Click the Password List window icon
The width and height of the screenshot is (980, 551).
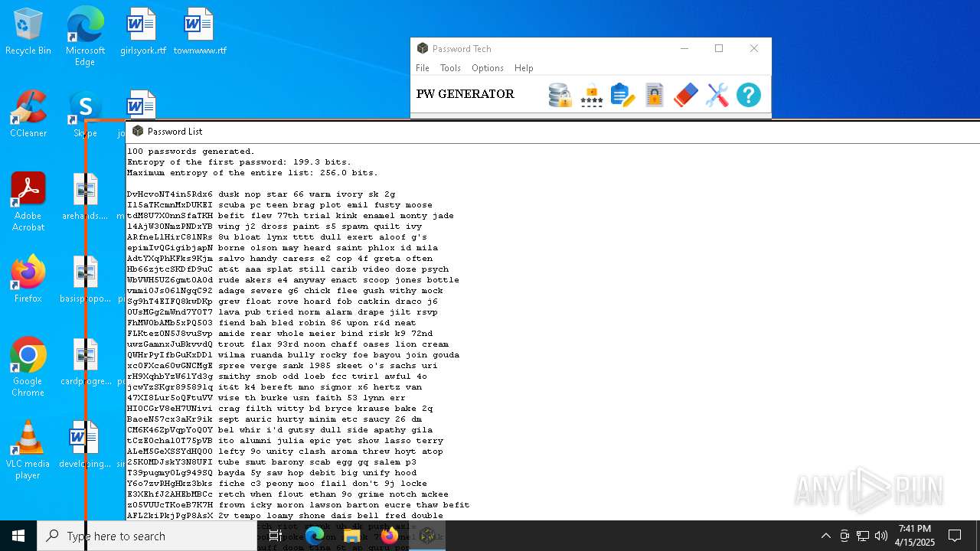pos(138,131)
